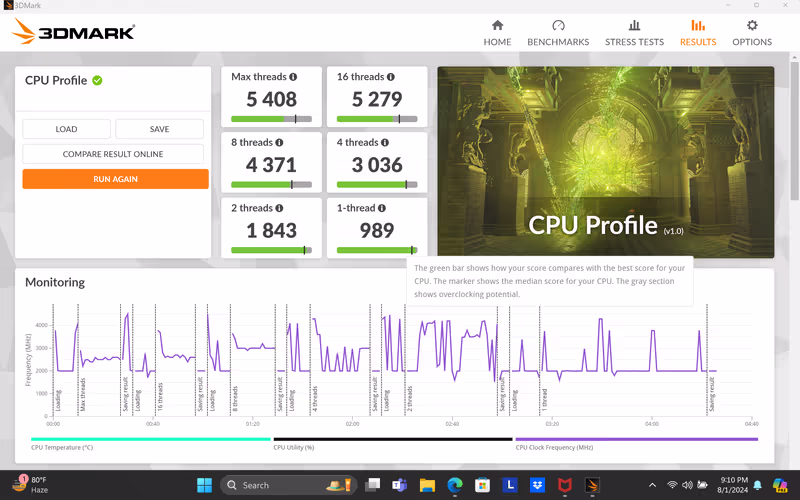Screen dimensions: 800x500
Task: Show hidden icons in the system tray
Action: tap(652, 485)
